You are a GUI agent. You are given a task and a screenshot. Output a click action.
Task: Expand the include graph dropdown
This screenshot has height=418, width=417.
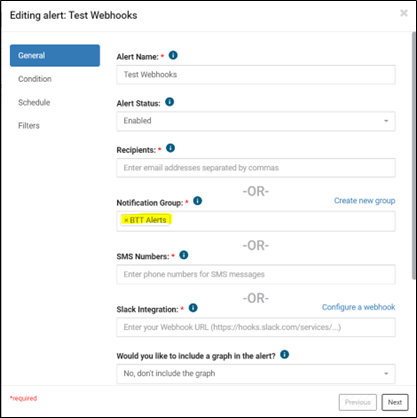click(256, 374)
